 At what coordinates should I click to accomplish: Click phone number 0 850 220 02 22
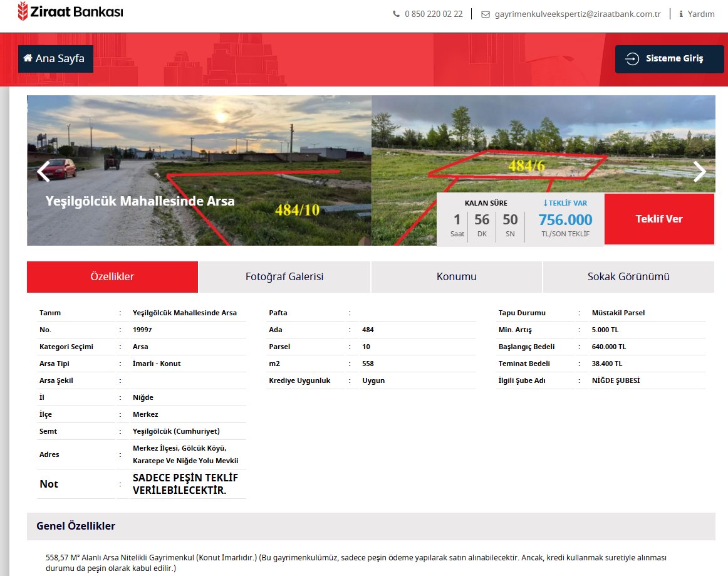(434, 14)
